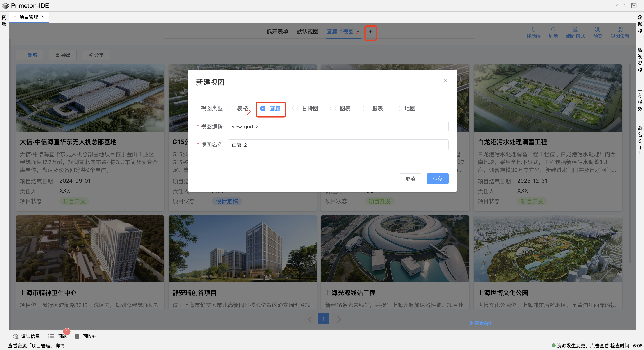Select the 地图 view type radio

pos(397,108)
